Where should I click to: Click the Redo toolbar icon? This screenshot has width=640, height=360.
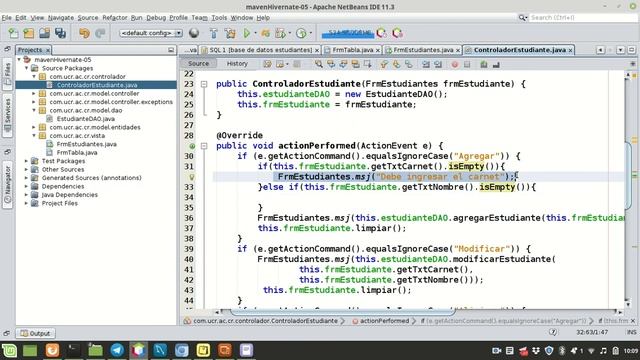click(100, 33)
